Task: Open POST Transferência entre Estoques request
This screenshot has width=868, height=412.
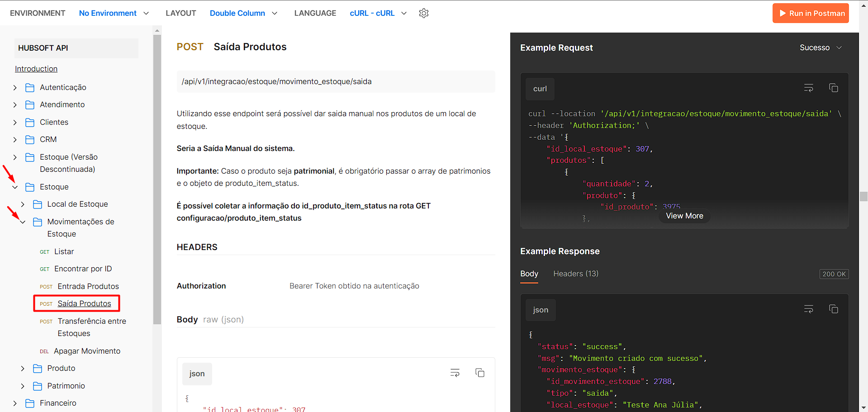Action: coord(92,327)
